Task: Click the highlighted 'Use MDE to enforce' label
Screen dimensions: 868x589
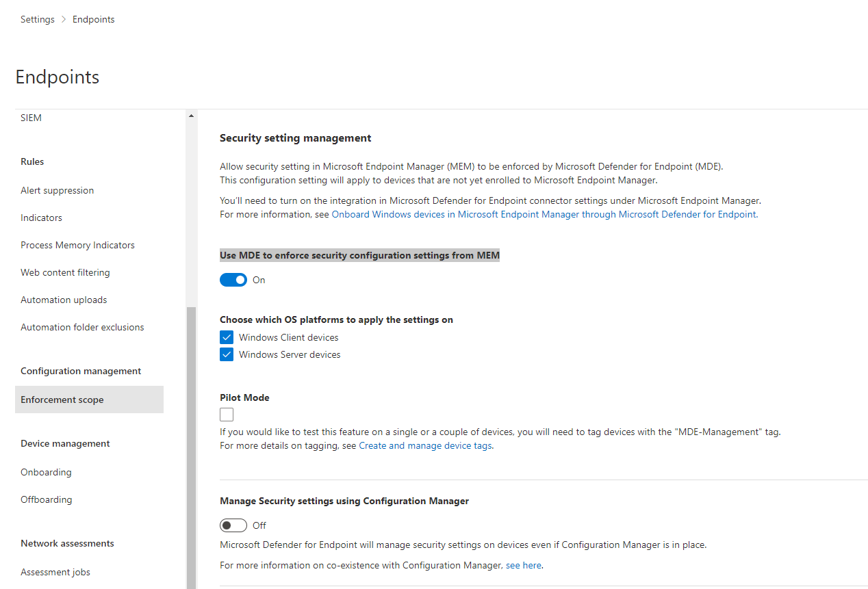Action: tap(359, 255)
